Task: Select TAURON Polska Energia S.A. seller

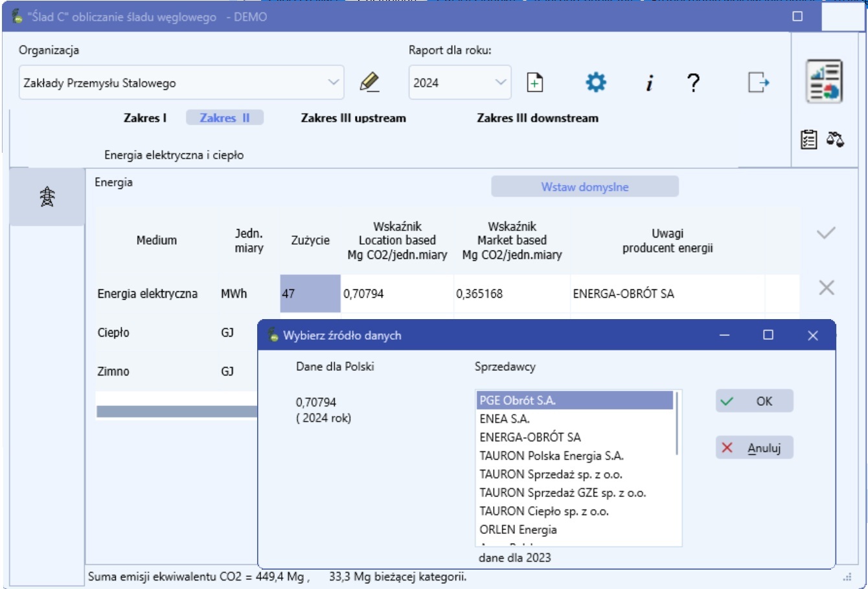Action: coord(575,456)
